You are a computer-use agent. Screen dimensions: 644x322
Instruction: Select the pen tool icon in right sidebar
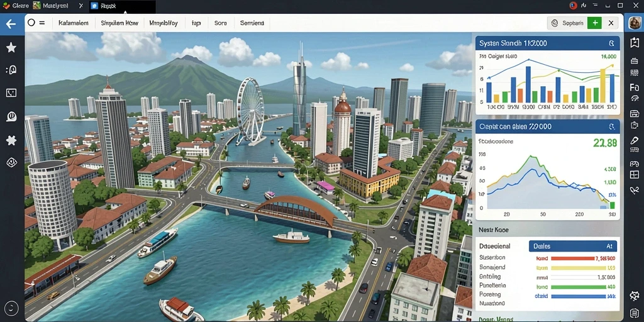(x=635, y=140)
